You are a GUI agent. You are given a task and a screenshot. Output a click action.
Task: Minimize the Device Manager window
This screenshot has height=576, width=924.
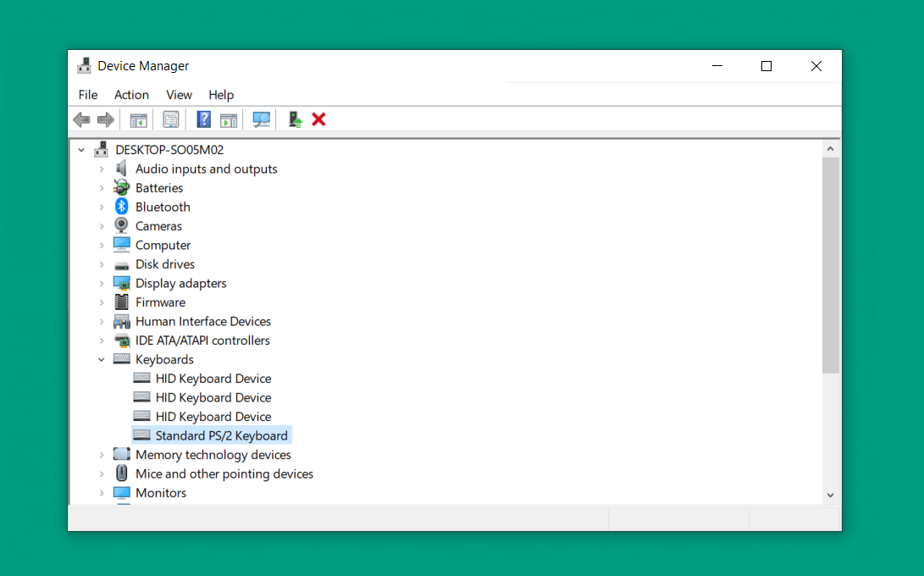(x=717, y=66)
